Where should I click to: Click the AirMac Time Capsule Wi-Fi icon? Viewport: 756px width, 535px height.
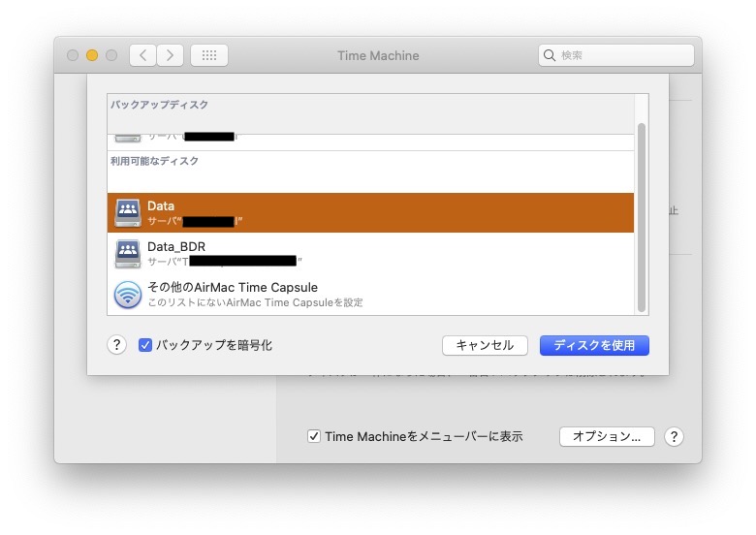pos(128,295)
